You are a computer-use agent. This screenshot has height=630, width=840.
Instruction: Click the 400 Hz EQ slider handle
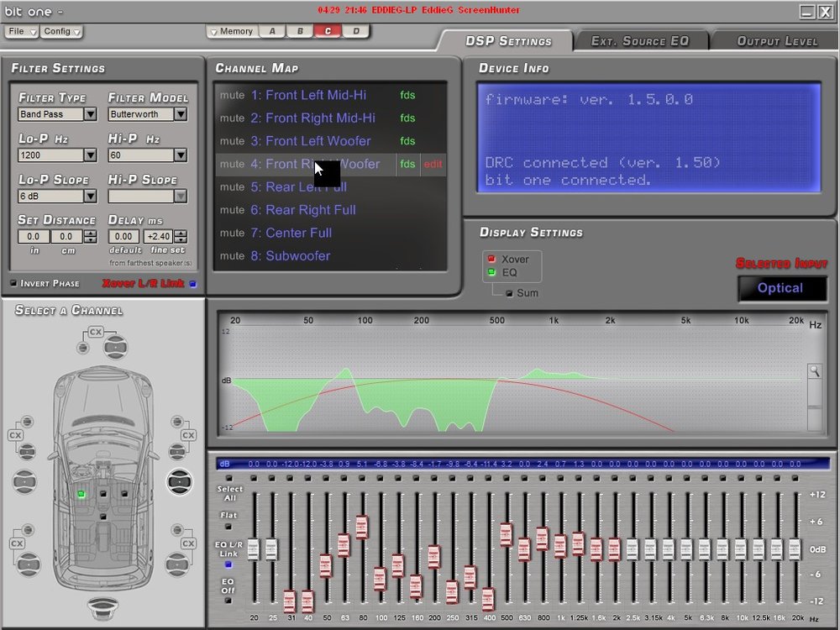pos(488,600)
